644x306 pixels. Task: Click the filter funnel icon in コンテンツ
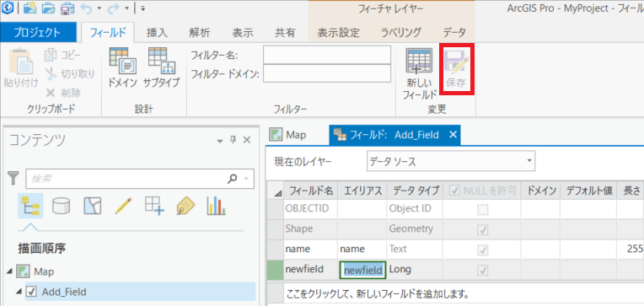[x=13, y=179]
